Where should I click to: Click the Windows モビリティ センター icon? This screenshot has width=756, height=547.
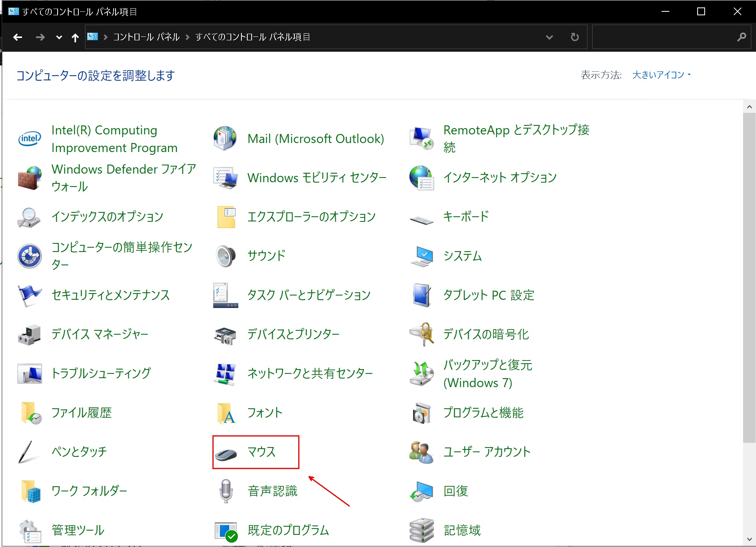point(225,178)
